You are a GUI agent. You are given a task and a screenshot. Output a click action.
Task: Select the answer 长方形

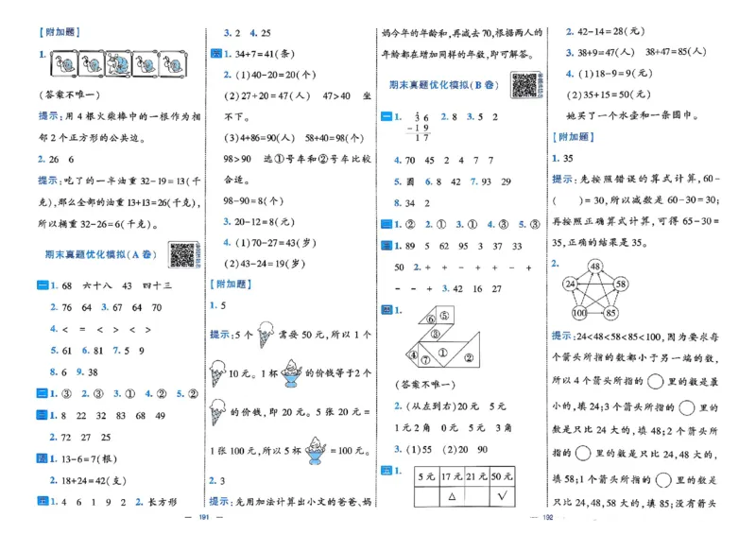tap(163, 502)
